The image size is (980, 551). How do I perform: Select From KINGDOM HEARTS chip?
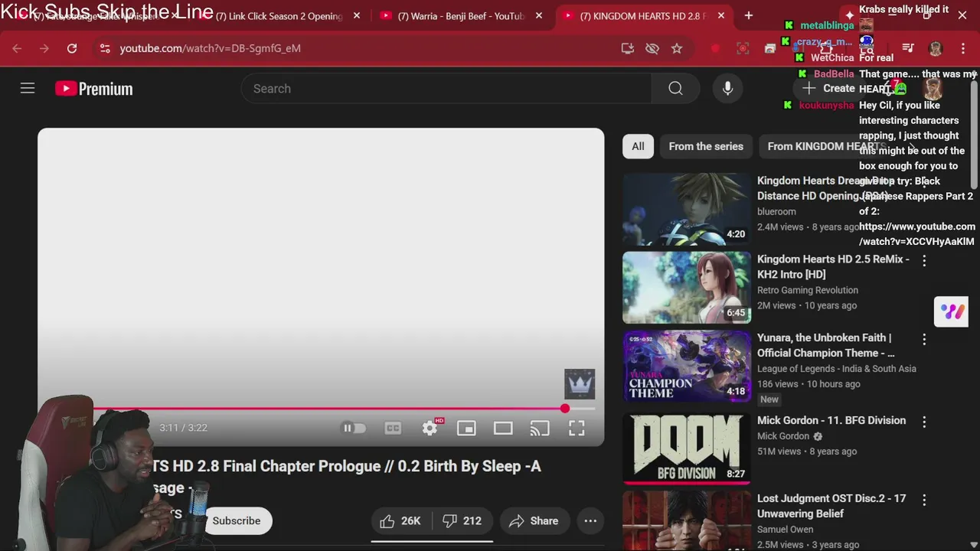click(827, 146)
